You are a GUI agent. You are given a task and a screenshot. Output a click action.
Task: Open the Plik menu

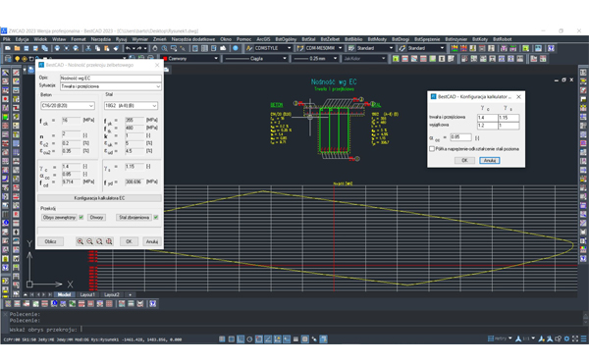coord(7,39)
